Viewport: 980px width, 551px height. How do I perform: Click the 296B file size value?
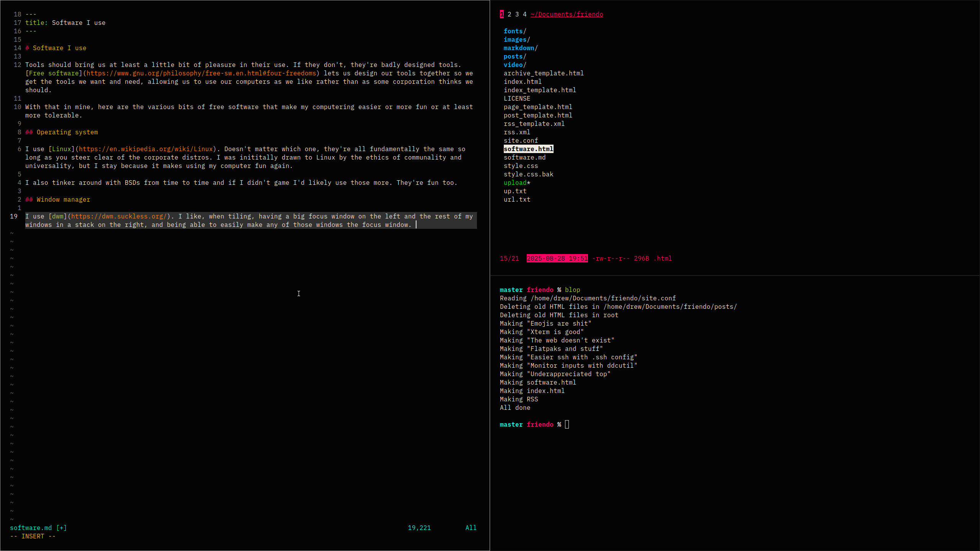pyautogui.click(x=641, y=258)
